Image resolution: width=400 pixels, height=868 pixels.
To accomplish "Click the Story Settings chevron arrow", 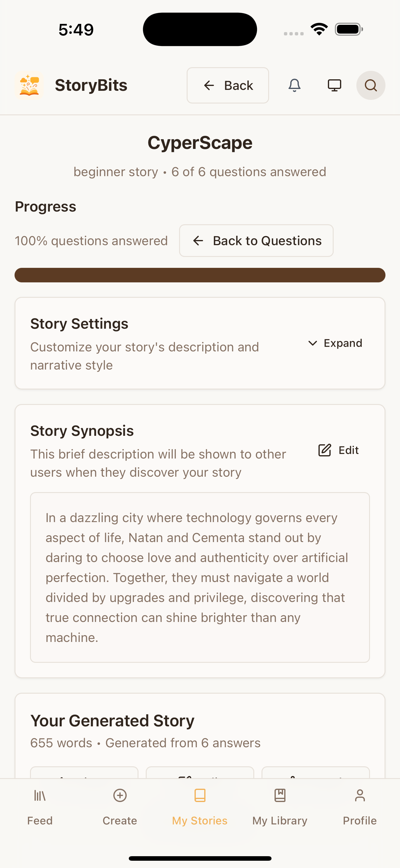I will [x=313, y=343].
